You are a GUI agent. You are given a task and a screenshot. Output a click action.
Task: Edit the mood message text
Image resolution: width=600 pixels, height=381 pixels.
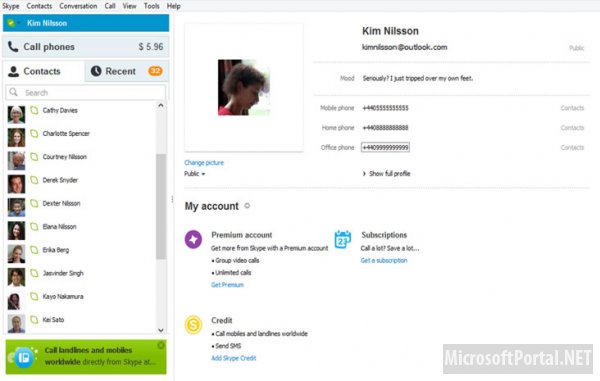[418, 78]
